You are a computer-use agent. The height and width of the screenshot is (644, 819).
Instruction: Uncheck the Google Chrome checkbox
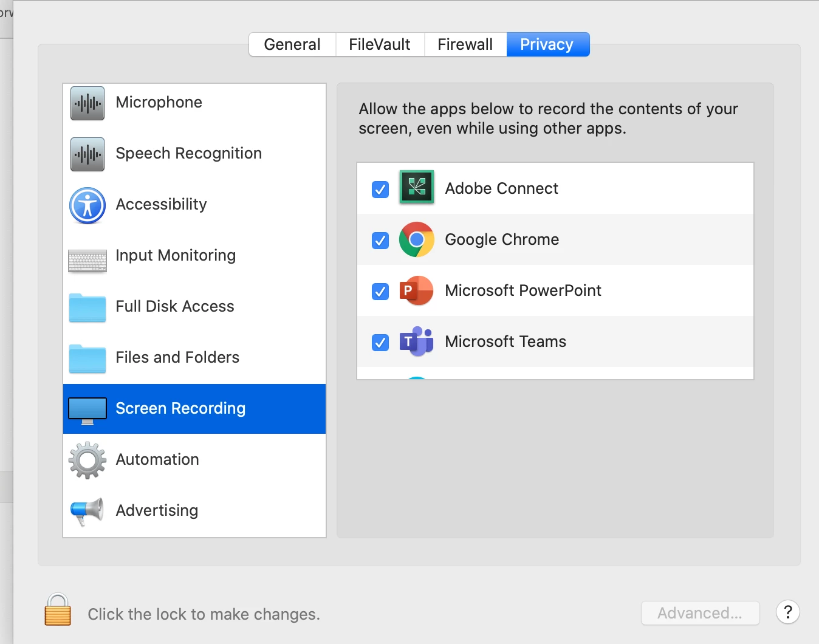(380, 241)
